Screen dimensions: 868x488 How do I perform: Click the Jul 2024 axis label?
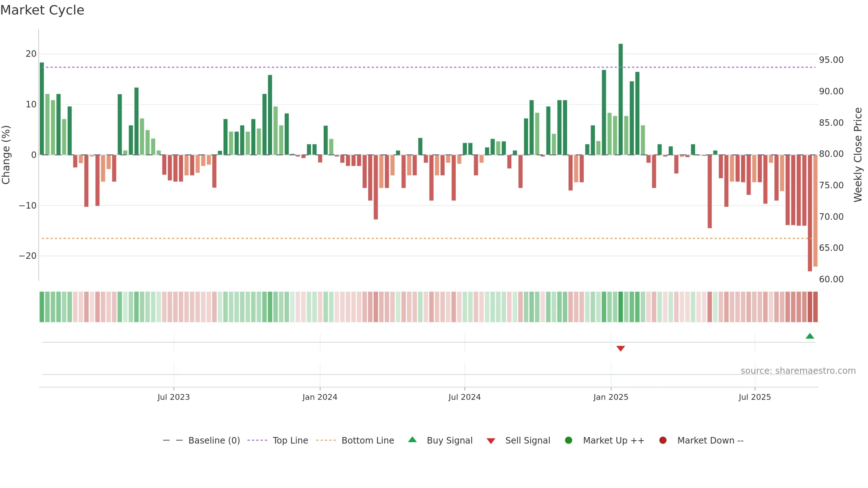pos(465,397)
